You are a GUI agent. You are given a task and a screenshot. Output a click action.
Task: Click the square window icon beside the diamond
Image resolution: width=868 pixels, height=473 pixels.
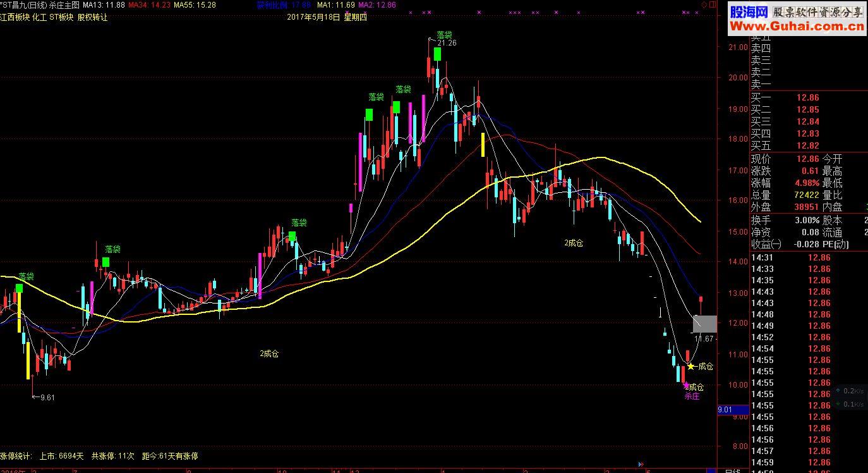713,4
